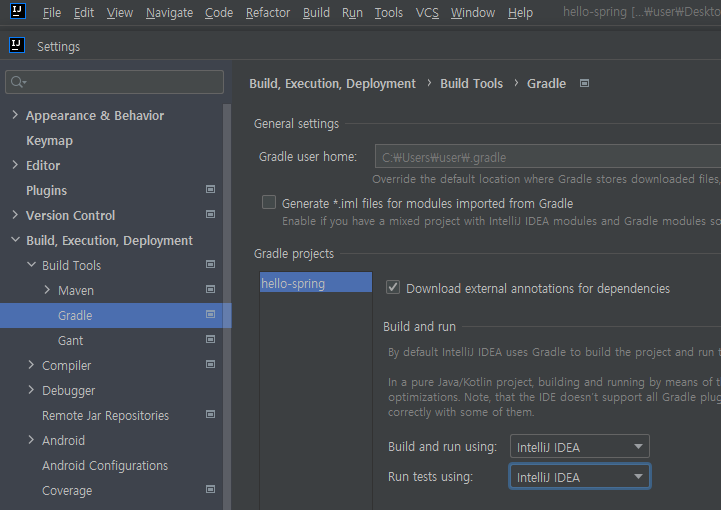This screenshot has height=510, width=721.
Task: Focus the settings search field
Action: tap(114, 82)
